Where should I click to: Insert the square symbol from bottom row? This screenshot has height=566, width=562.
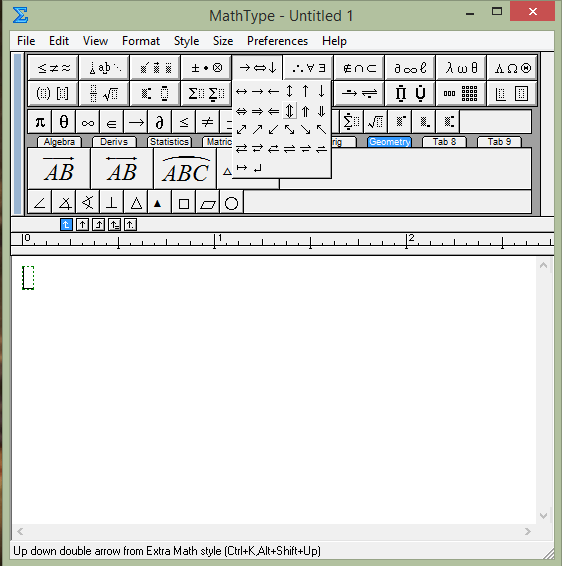[x=184, y=203]
